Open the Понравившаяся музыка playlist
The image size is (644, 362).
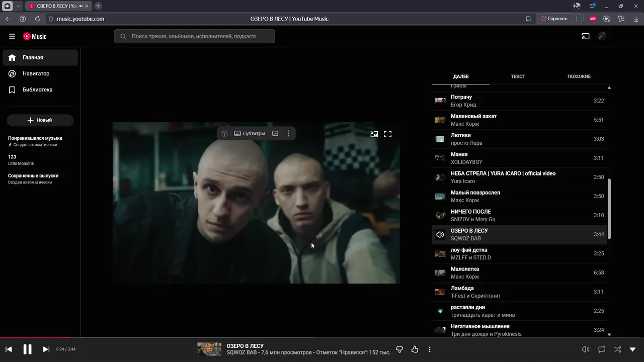tap(35, 141)
